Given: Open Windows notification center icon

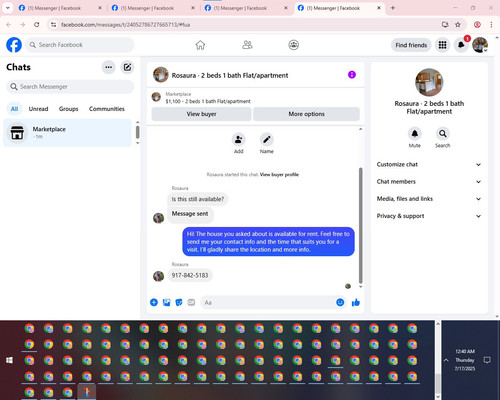Looking at the screenshot, I should coord(487,360).
